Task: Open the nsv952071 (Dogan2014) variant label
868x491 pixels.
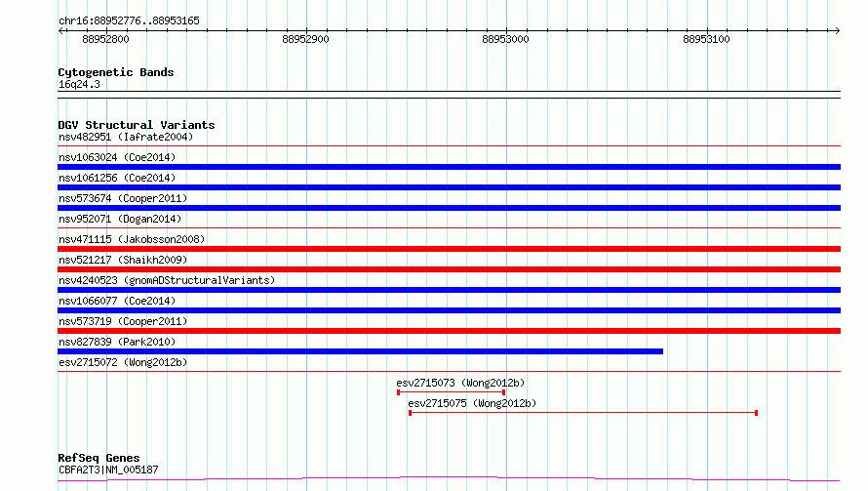Action: click(x=120, y=219)
